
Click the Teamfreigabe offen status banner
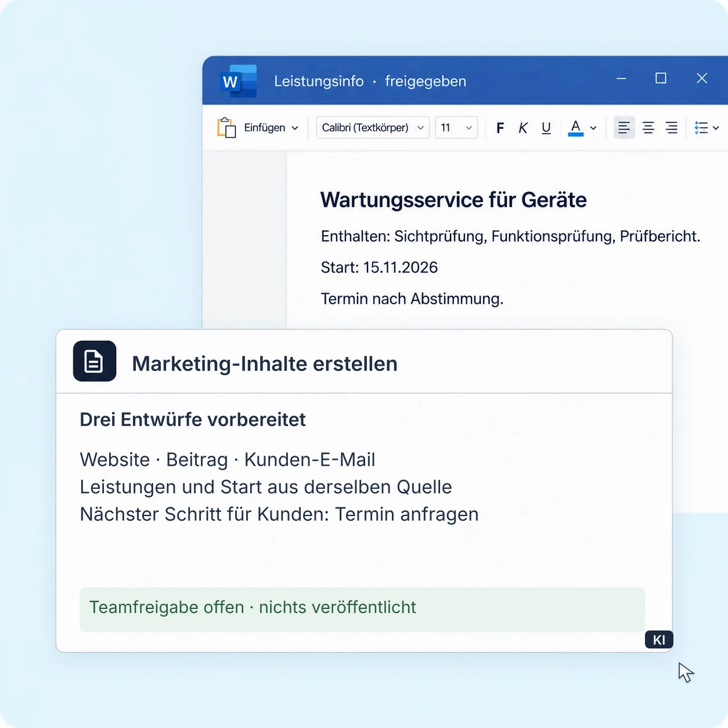[362, 610]
